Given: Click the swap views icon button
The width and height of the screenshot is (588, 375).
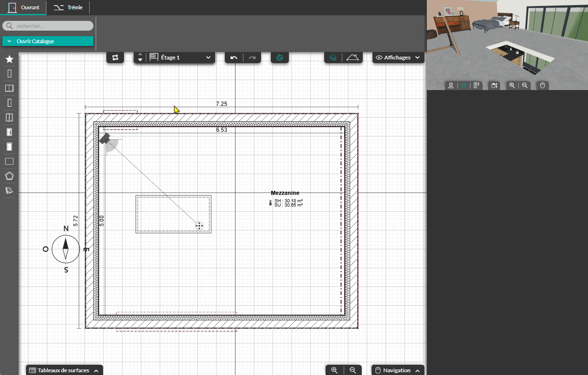Looking at the screenshot, I should tap(115, 58).
